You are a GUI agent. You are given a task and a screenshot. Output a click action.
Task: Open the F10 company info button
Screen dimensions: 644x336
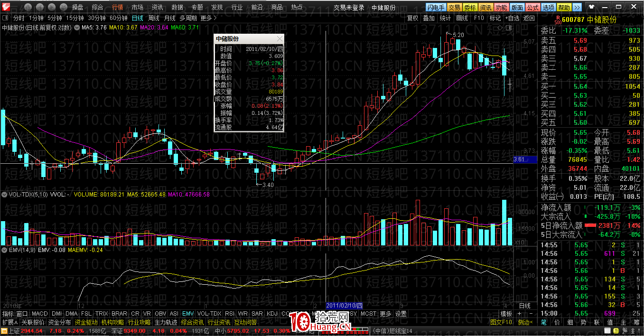479,18
